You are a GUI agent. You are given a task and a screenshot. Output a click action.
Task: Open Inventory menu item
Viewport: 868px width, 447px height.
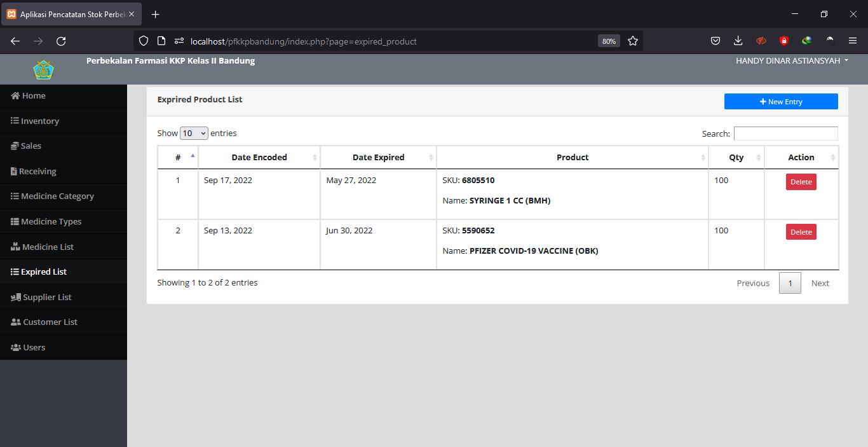point(64,121)
